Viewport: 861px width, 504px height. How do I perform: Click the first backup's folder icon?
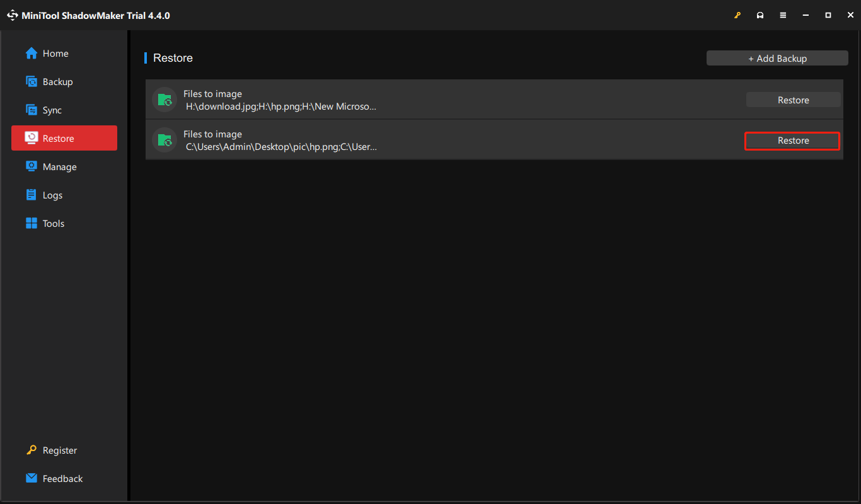[x=165, y=100]
